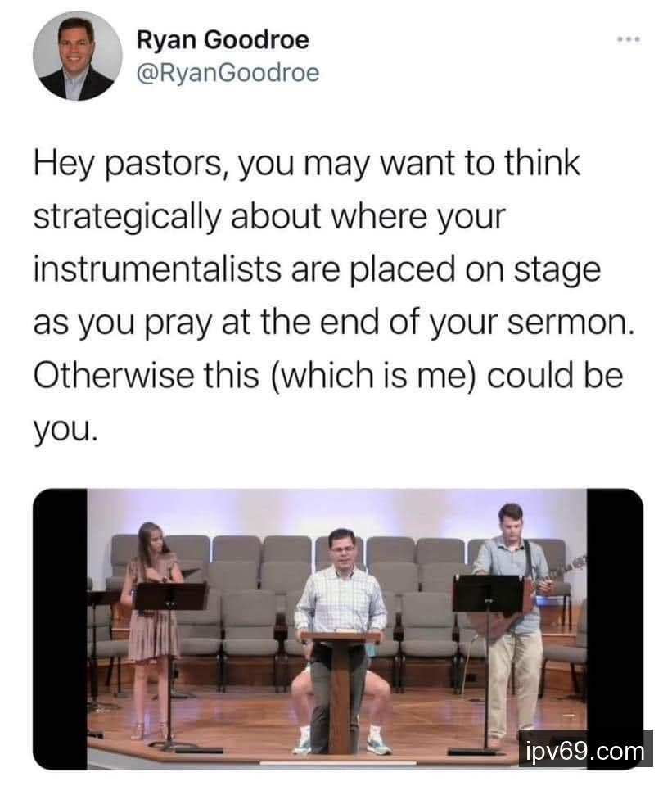Open the three-dot more options menu
This screenshot has height=786, width=672.
click(627, 40)
